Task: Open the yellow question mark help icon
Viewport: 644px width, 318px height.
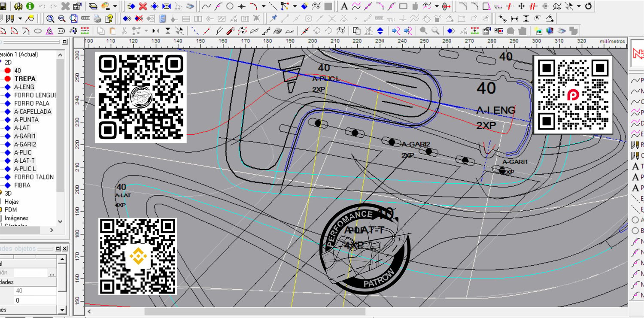Action: (x=109, y=19)
